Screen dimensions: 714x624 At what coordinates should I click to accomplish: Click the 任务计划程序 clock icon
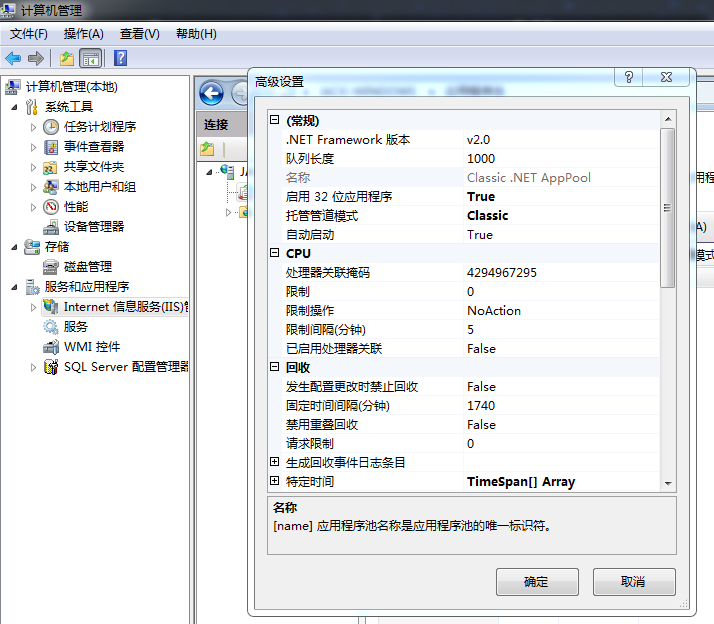click(51, 127)
